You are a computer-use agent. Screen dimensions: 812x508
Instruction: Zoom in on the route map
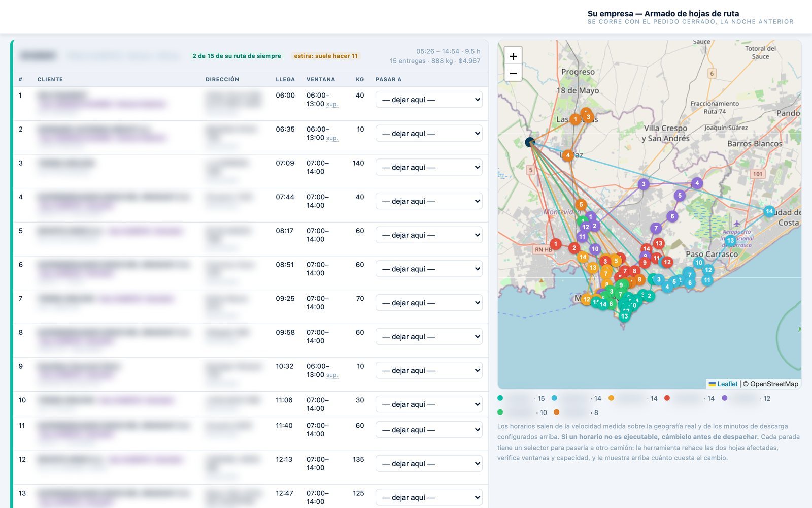513,56
